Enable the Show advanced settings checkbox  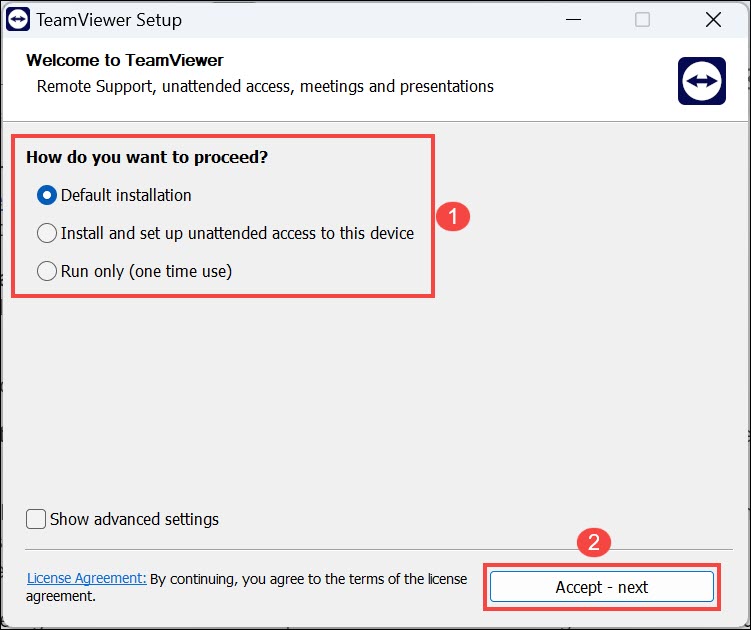coord(36,519)
